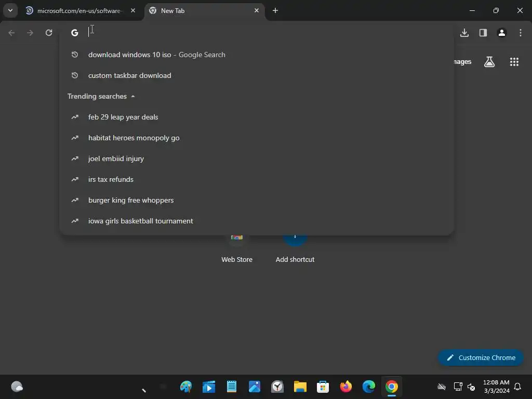Image resolution: width=532 pixels, height=399 pixels.
Task: Click Chrome icon in taskbar
Action: [x=392, y=387]
